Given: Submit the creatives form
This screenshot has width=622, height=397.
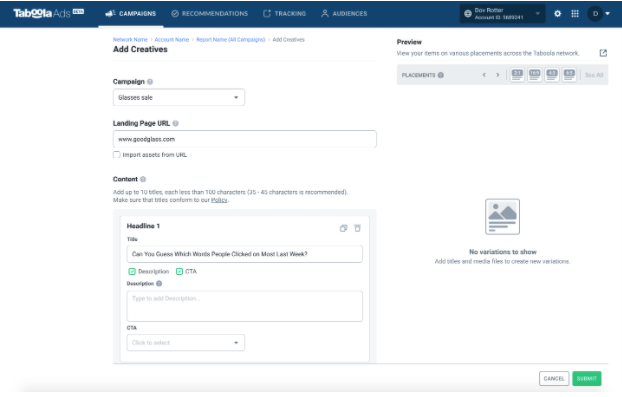Looking at the screenshot, I should (587, 378).
